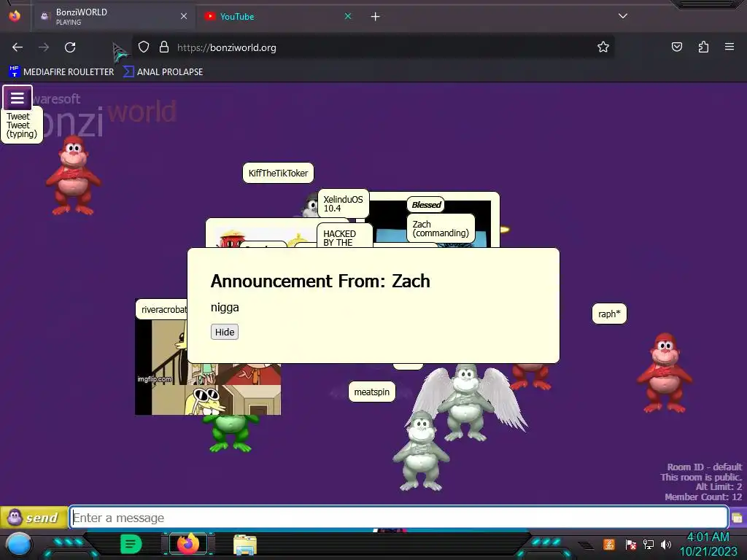Screen dimensions: 747x560
Task: Focus the Enter a message field
Action: click(x=399, y=518)
